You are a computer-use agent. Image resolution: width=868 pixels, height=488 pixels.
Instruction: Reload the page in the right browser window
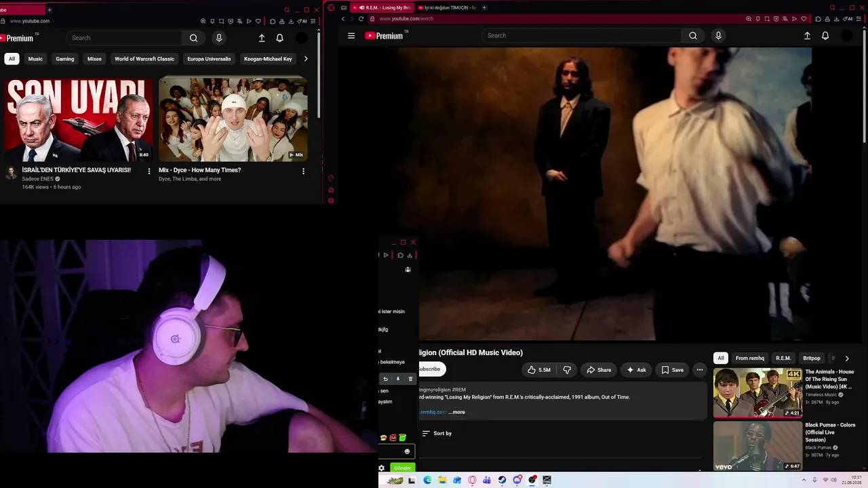click(361, 19)
